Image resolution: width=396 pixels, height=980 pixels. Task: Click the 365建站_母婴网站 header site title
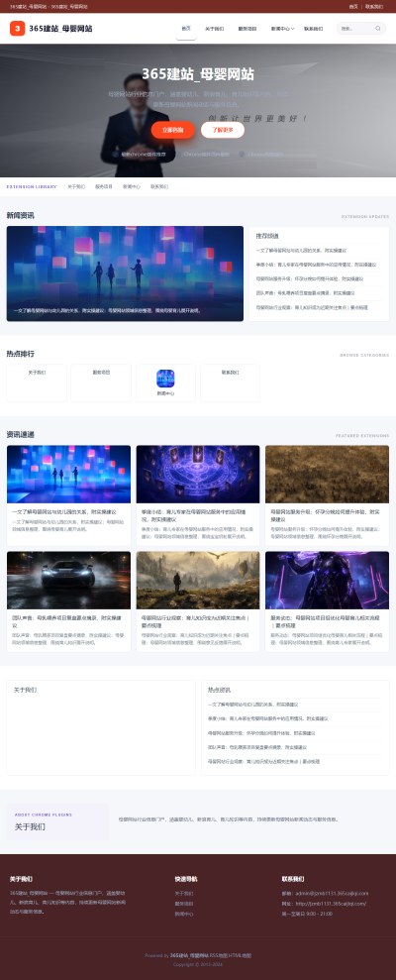[x=61, y=28]
